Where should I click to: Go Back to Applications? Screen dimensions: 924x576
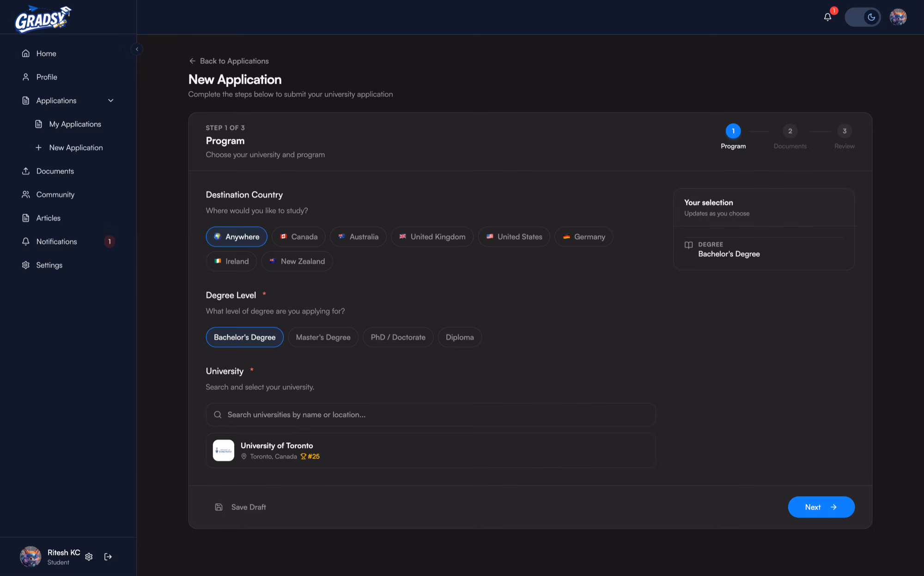click(x=229, y=61)
